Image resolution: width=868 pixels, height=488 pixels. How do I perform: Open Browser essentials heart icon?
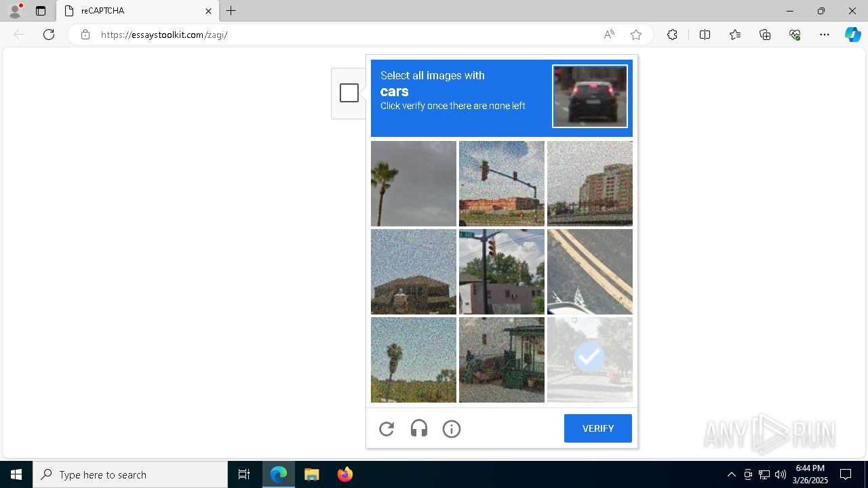[795, 35]
